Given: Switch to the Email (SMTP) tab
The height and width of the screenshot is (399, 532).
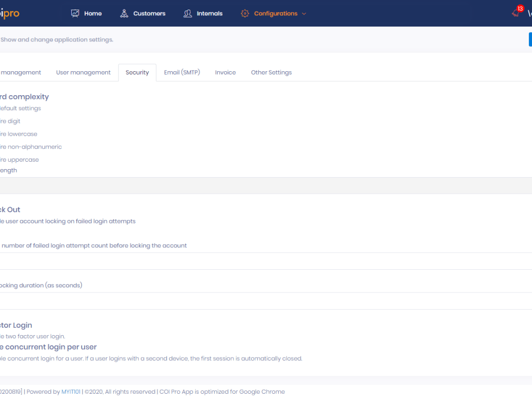Looking at the screenshot, I should pyautogui.click(x=182, y=72).
